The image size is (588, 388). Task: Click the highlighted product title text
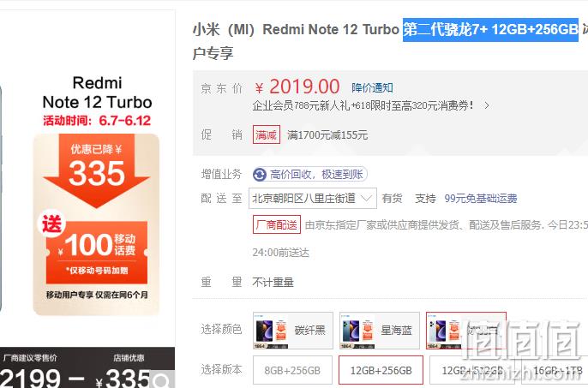(x=490, y=29)
